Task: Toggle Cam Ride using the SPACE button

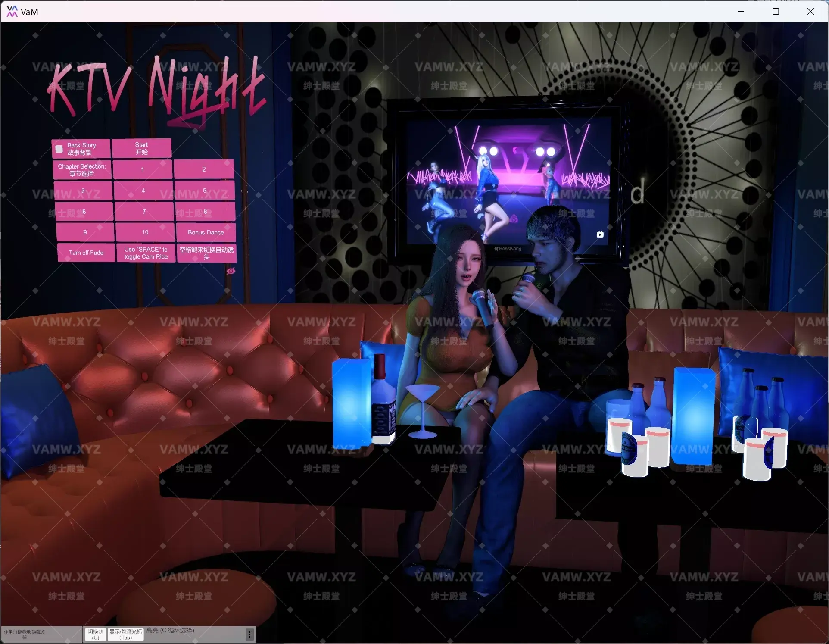Action: (146, 253)
